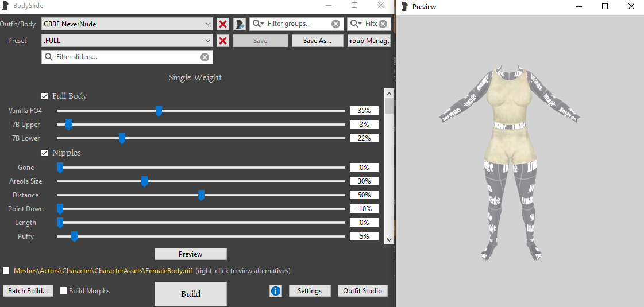Open the Settings button
Viewport: 644px width, 307px height.
click(x=310, y=291)
